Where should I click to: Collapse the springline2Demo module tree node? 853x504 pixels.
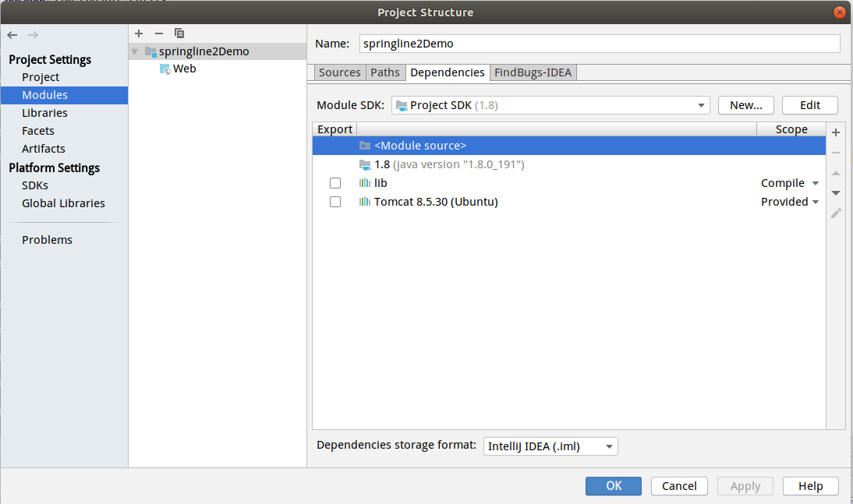[135, 51]
